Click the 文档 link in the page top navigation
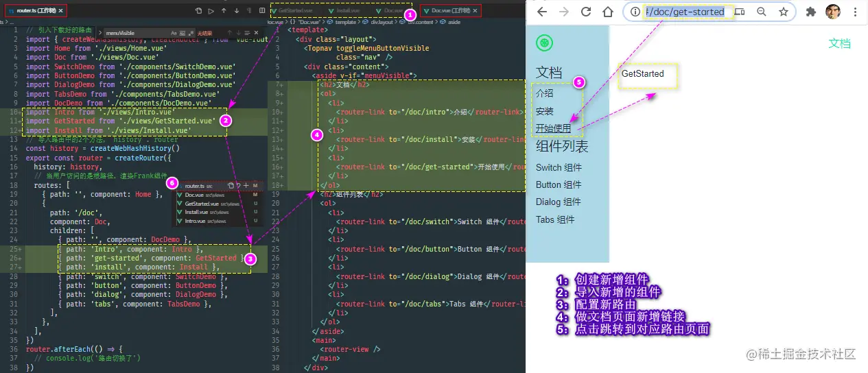The image size is (868, 373). pos(839,43)
